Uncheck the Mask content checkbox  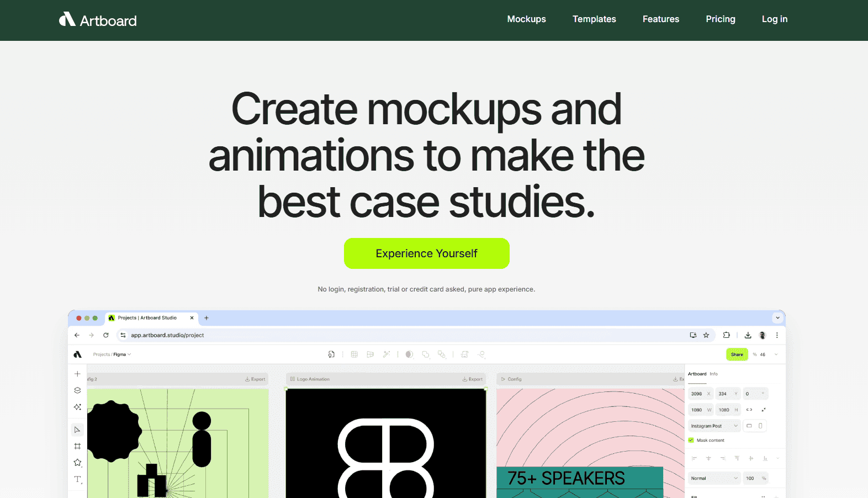click(691, 440)
